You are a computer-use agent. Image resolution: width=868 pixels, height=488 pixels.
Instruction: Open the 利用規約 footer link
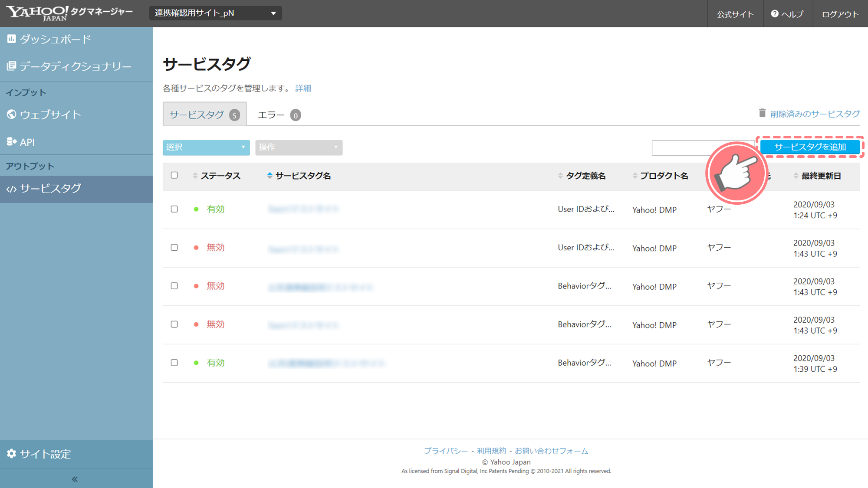pyautogui.click(x=491, y=451)
